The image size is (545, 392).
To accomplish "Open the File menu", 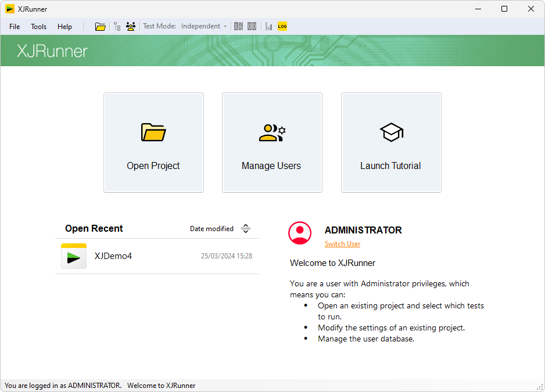I will (x=15, y=27).
